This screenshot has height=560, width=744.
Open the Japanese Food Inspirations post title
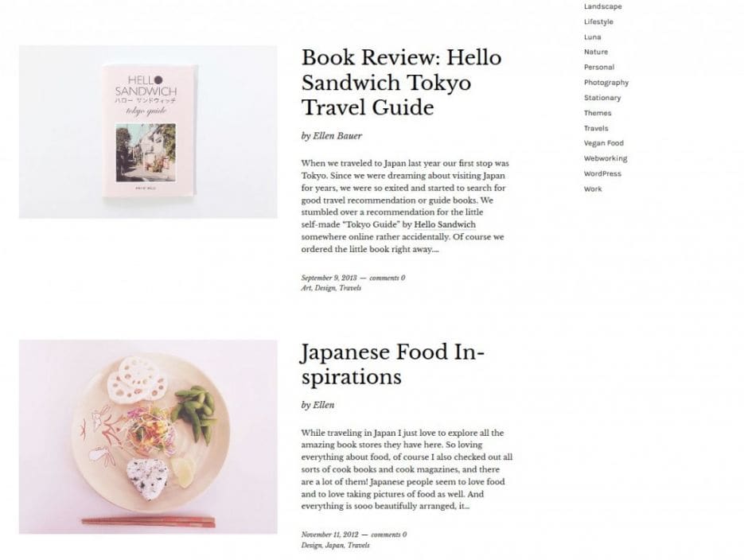click(x=393, y=364)
